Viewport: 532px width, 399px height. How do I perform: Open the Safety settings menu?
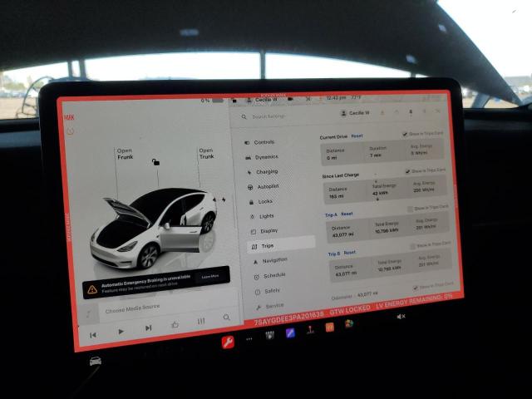click(268, 291)
